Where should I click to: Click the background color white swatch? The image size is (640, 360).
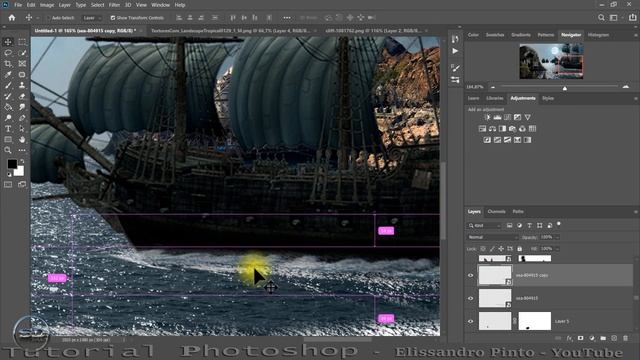pyautogui.click(x=20, y=171)
